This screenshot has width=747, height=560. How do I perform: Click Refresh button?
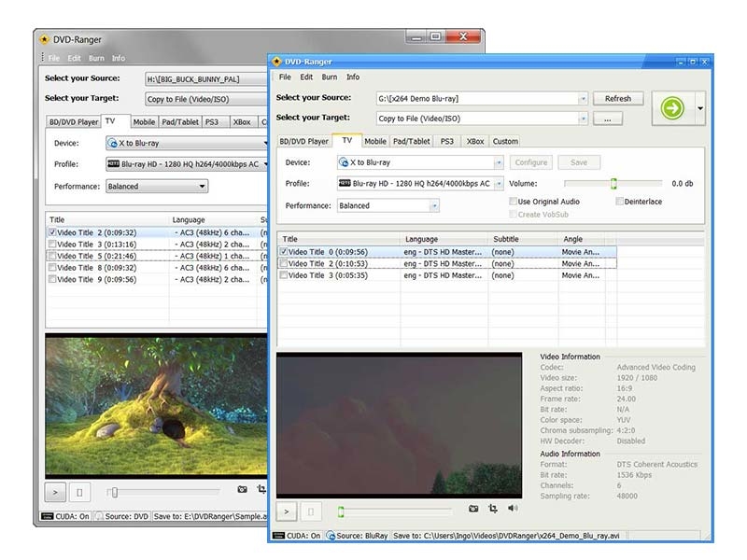tap(618, 99)
